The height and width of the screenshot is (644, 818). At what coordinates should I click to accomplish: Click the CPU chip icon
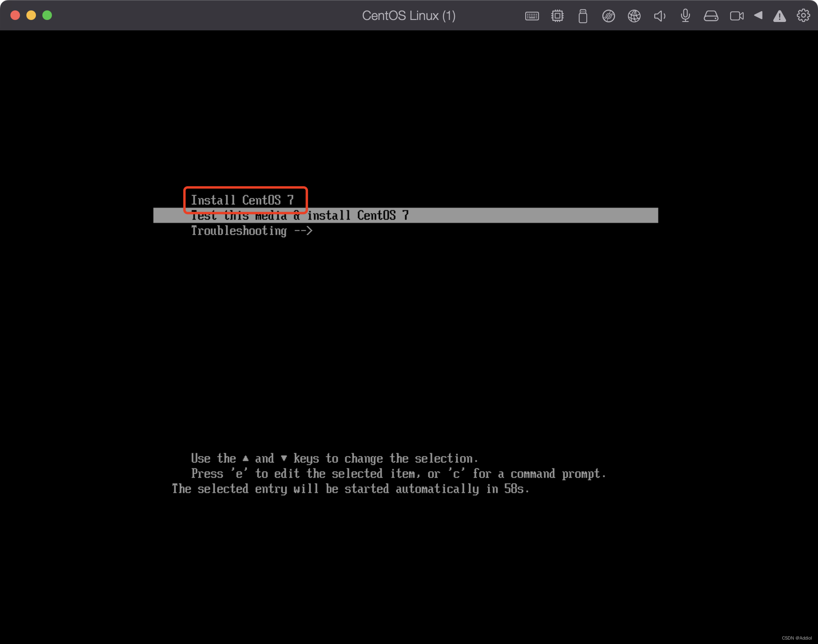pyautogui.click(x=557, y=16)
